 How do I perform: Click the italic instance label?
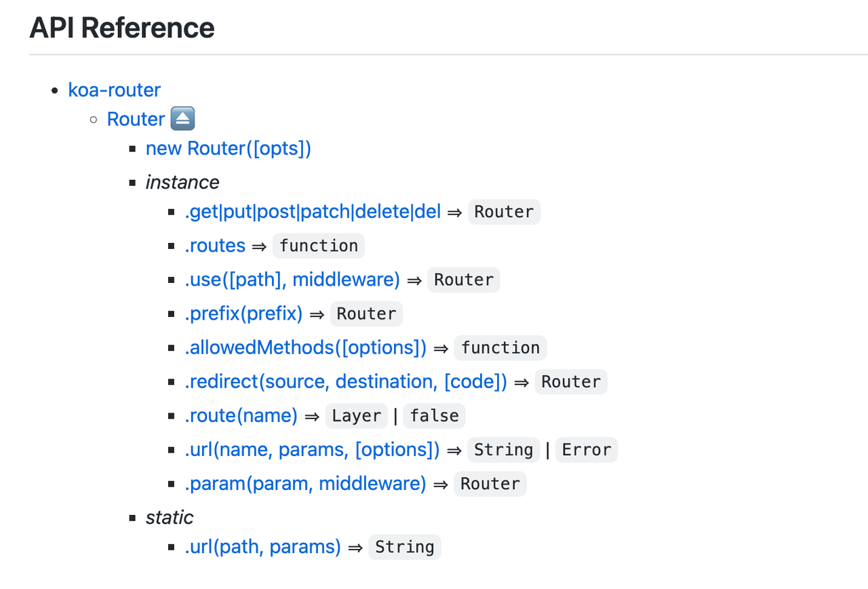(182, 183)
